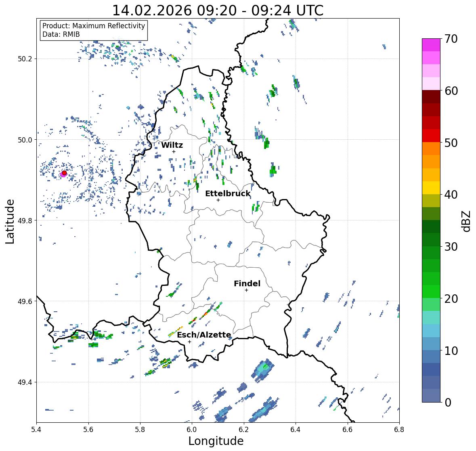Click the 30 value on the colorbar
Image resolution: width=476 pixels, height=451 pixels.
coord(451,246)
